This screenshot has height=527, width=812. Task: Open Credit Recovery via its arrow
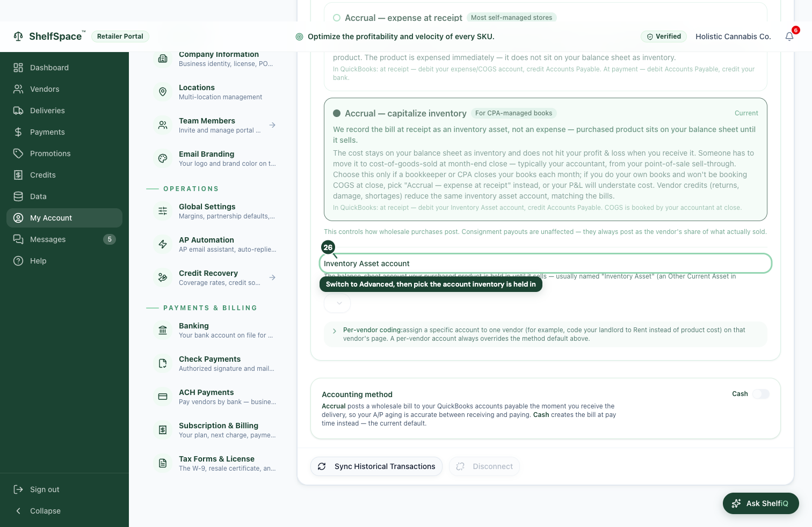pyautogui.click(x=272, y=277)
